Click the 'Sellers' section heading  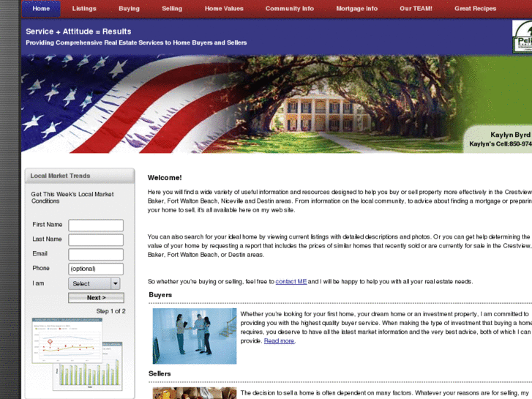coord(160,373)
